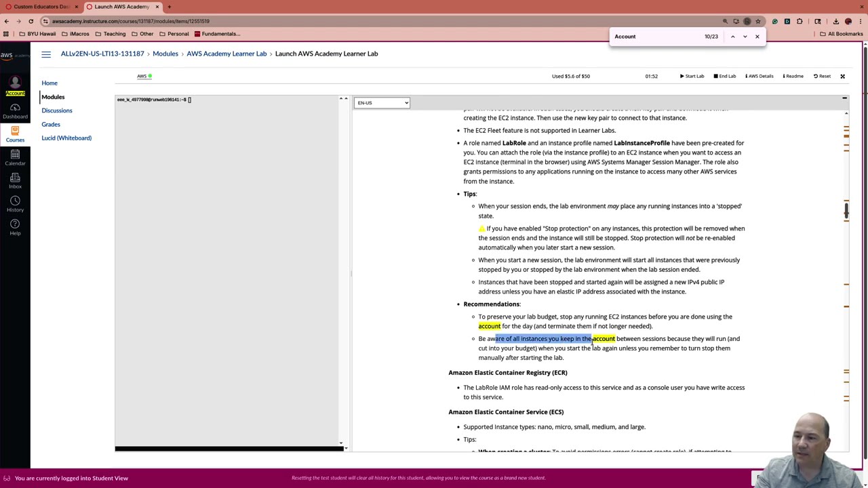This screenshot has width=868, height=488.
Task: Open the BYU Hawaii bookmark folder
Action: (37, 34)
